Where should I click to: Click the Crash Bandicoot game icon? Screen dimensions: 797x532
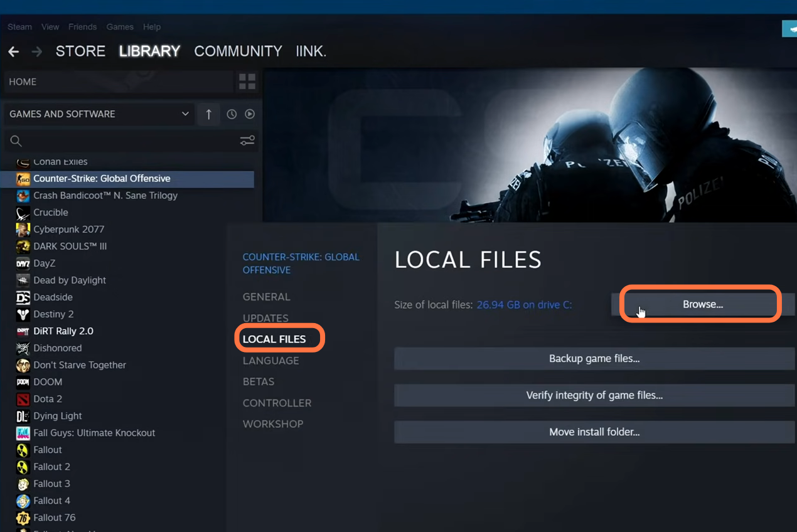click(x=23, y=196)
